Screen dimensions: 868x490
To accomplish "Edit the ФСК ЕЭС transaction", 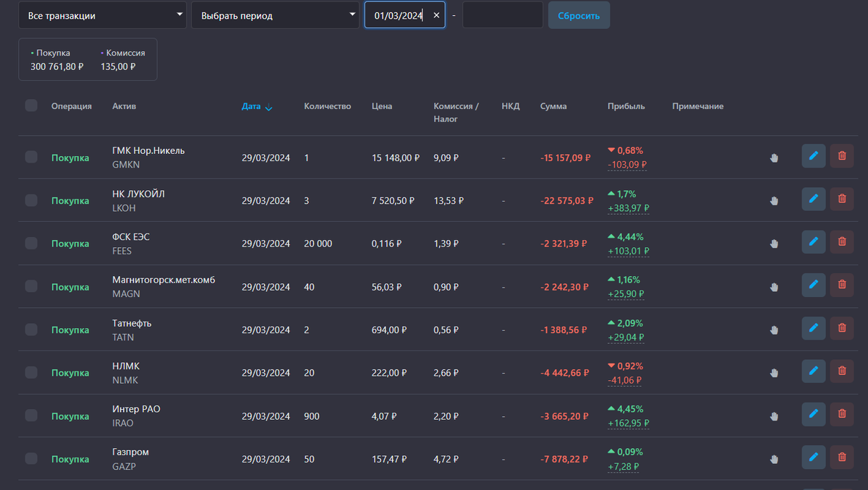I will coord(814,242).
